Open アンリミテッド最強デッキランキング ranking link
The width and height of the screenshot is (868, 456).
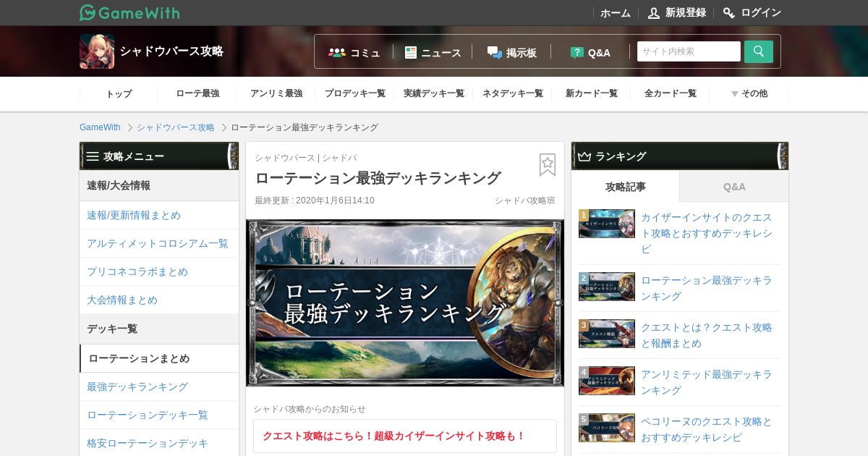707,382
